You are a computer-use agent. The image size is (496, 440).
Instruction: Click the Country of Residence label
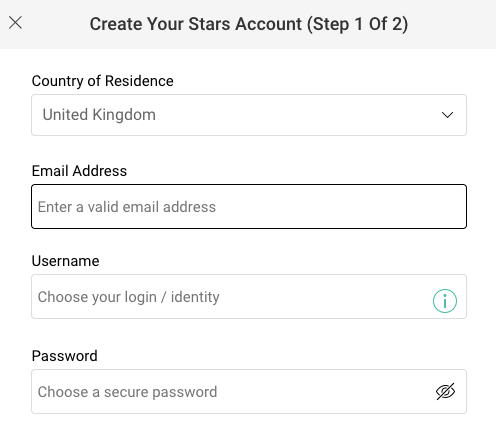pos(102,81)
